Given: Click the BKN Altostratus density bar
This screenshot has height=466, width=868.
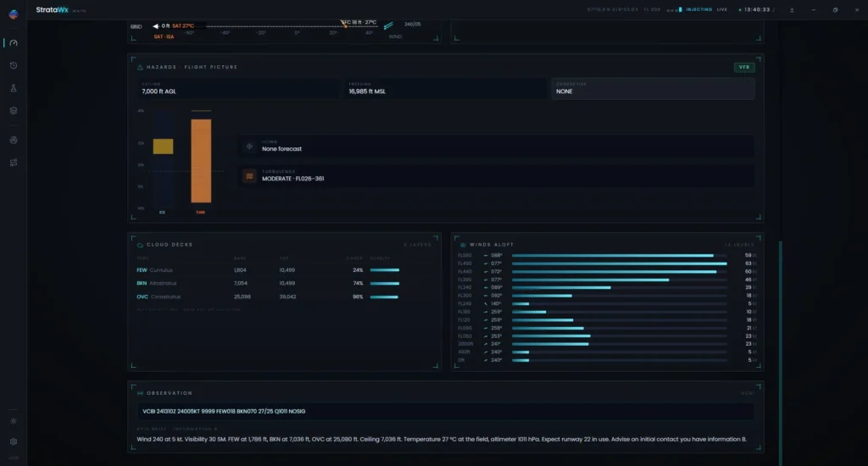Looking at the screenshot, I should tap(385, 283).
